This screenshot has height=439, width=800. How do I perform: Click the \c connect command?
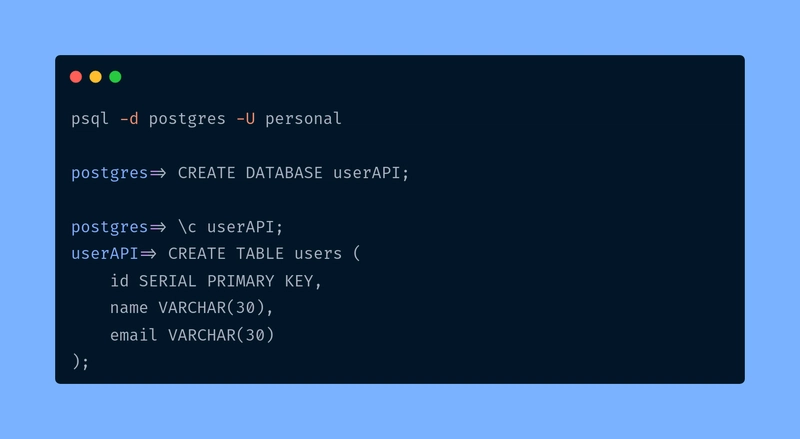187,227
